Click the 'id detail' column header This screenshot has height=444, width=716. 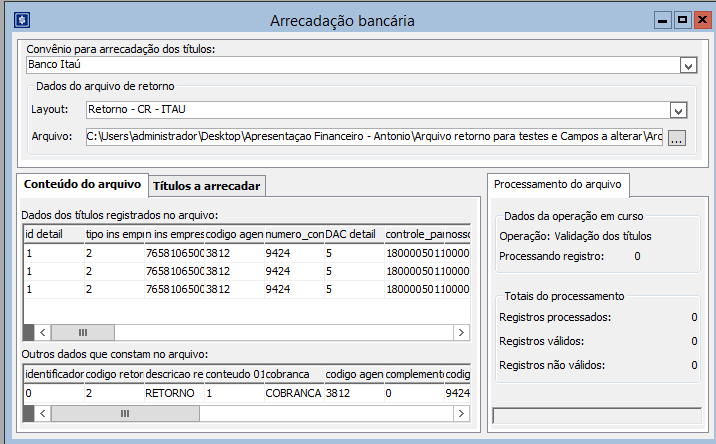[x=52, y=234]
